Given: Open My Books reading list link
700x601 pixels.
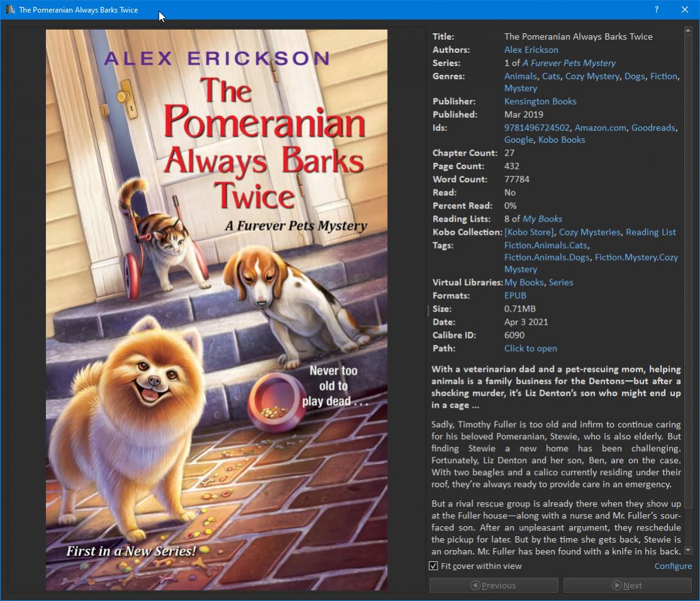Looking at the screenshot, I should [x=542, y=219].
